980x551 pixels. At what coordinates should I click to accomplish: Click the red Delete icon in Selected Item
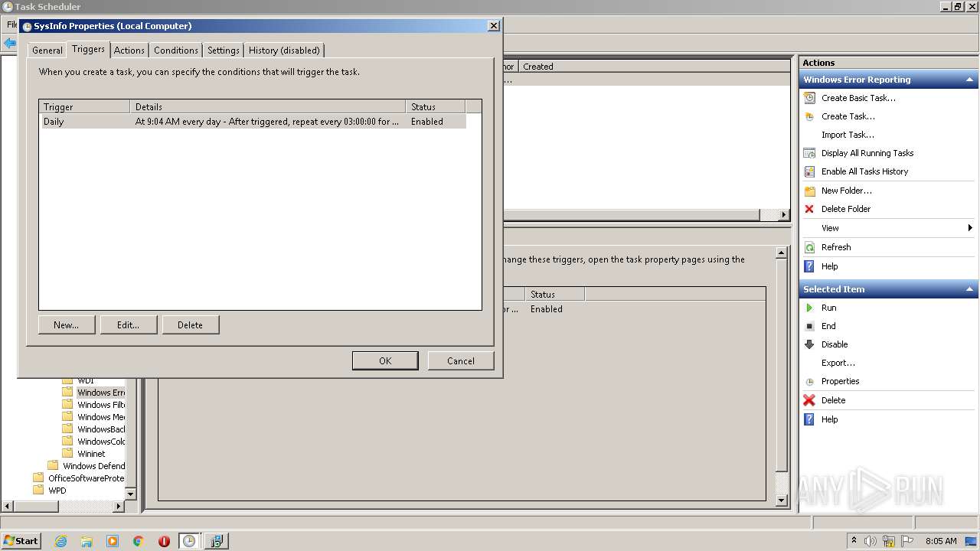coord(809,400)
